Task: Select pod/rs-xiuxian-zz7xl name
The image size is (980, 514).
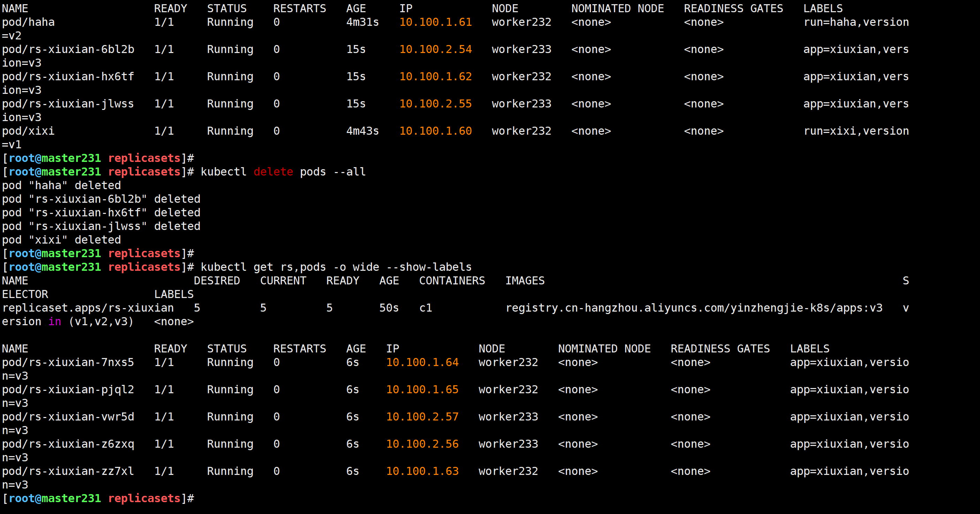Action: point(68,471)
